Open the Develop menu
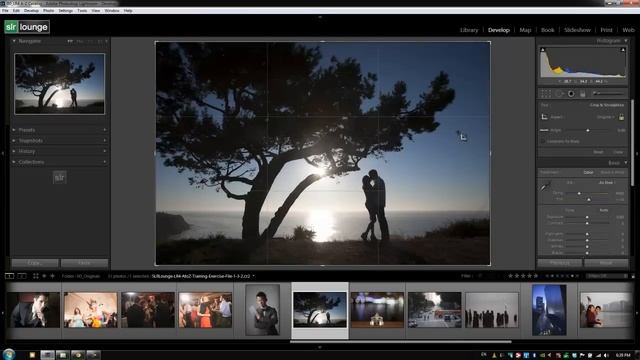This screenshot has height=360, width=640. (x=31, y=11)
